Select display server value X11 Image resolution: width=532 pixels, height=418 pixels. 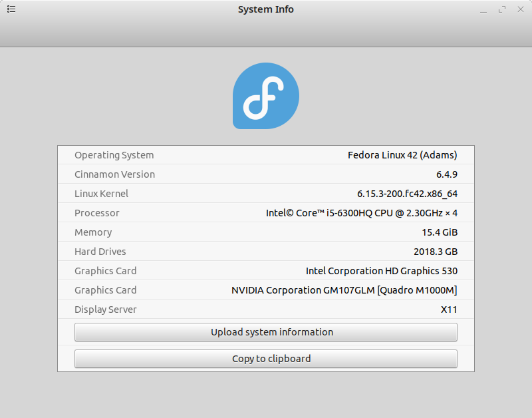[x=449, y=310]
